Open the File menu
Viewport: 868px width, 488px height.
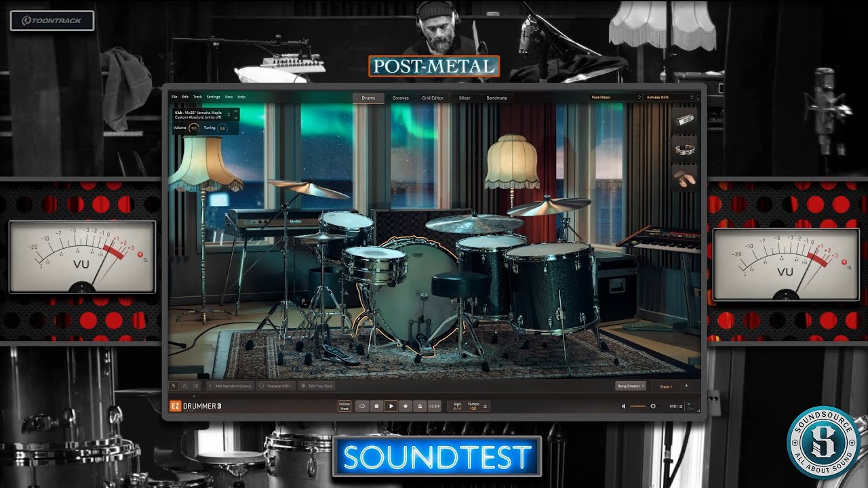tap(174, 98)
